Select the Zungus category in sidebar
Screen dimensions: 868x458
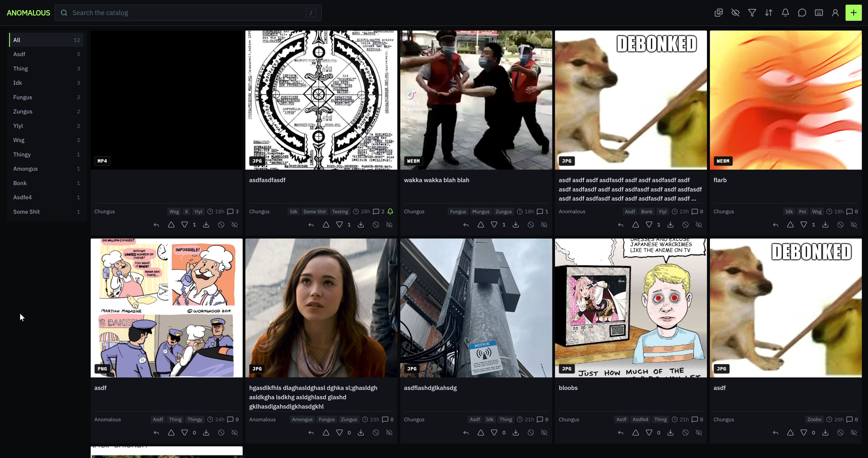[x=46, y=111]
